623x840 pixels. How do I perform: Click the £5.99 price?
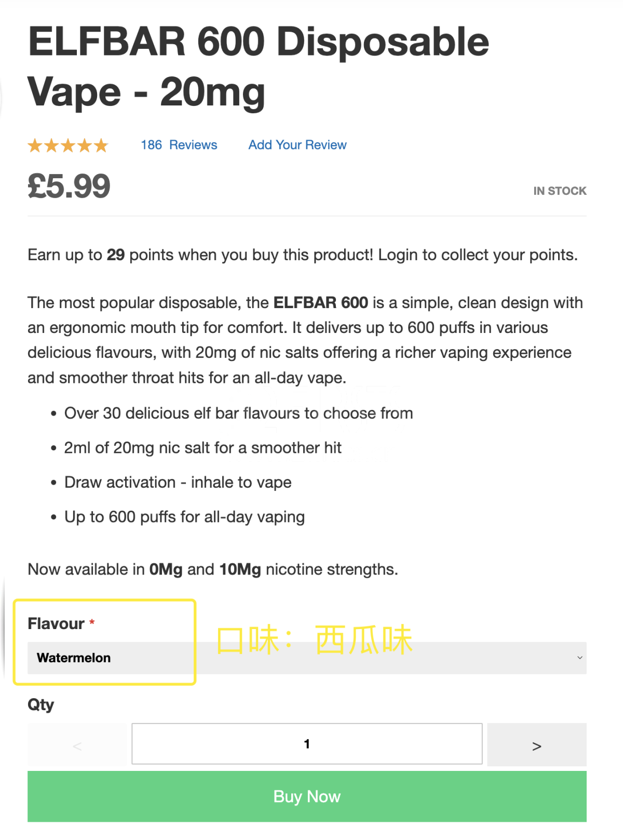pyautogui.click(x=69, y=186)
